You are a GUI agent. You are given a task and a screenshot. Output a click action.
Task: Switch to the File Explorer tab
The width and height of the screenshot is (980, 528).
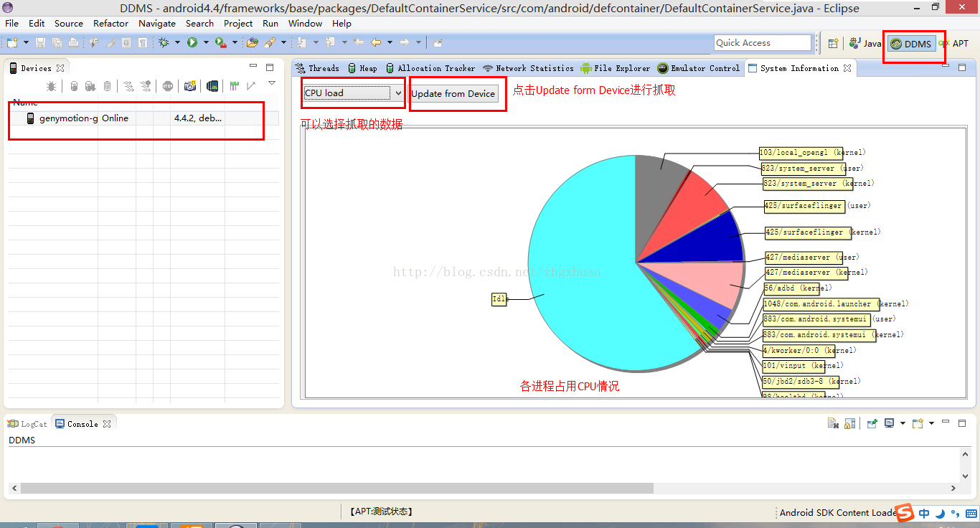click(x=616, y=68)
